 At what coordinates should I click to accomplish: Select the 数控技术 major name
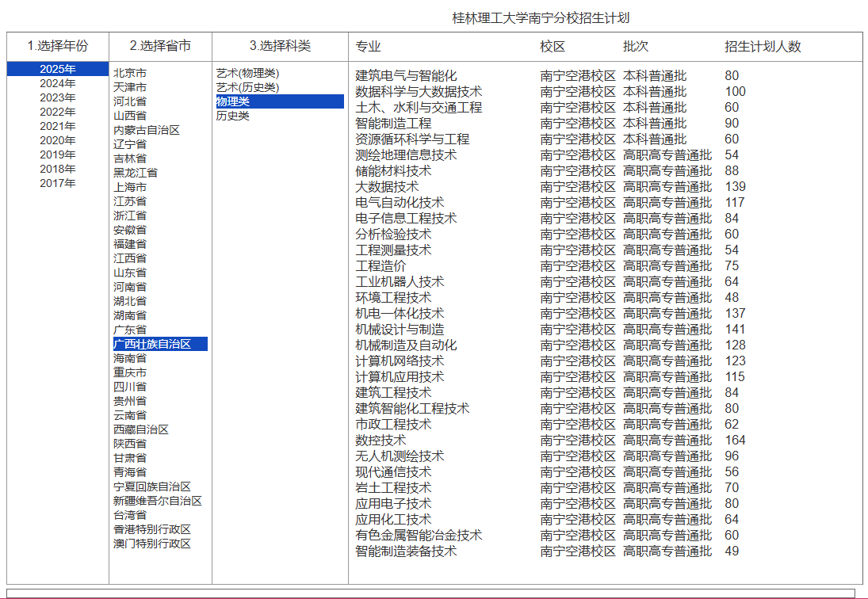click(380, 441)
